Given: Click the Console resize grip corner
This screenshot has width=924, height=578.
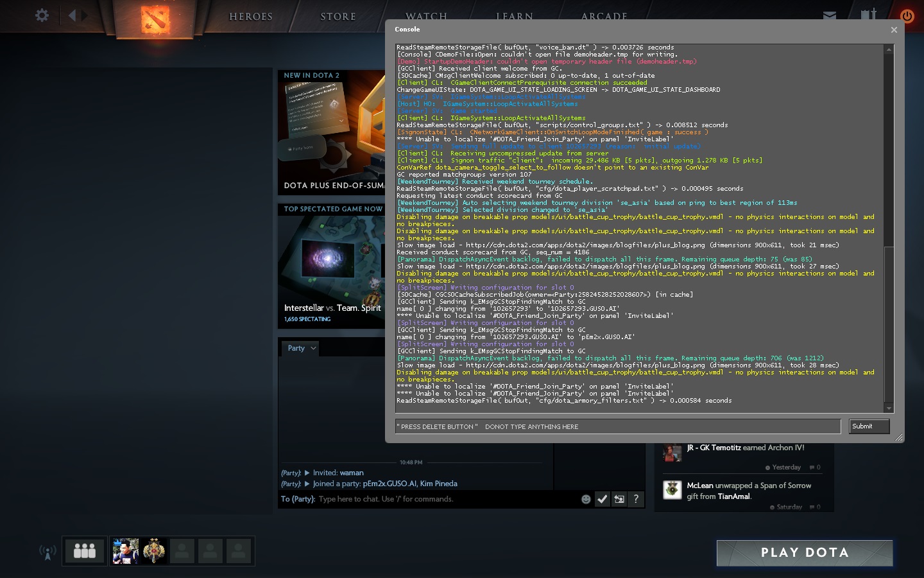Looking at the screenshot, I should [x=898, y=437].
